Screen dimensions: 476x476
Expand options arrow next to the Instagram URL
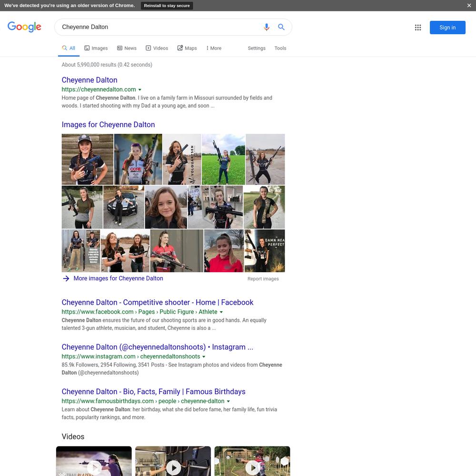coord(204,357)
